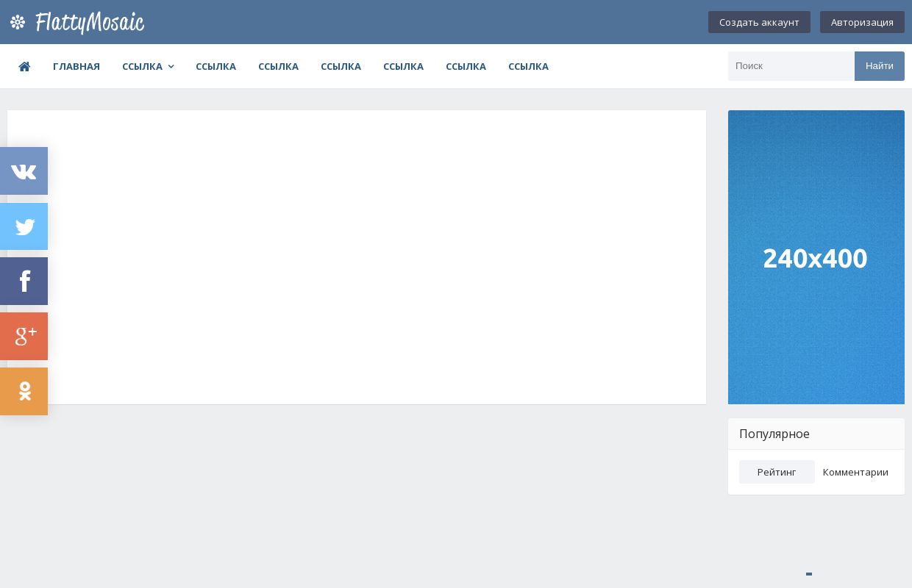The image size is (912, 588).
Task: Click inside the Поиск search field
Action: click(791, 66)
